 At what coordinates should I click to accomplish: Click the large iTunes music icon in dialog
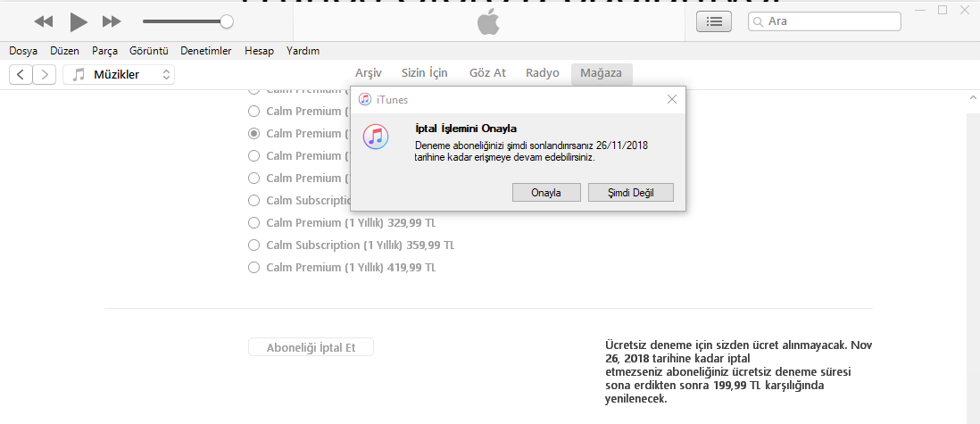click(x=376, y=137)
